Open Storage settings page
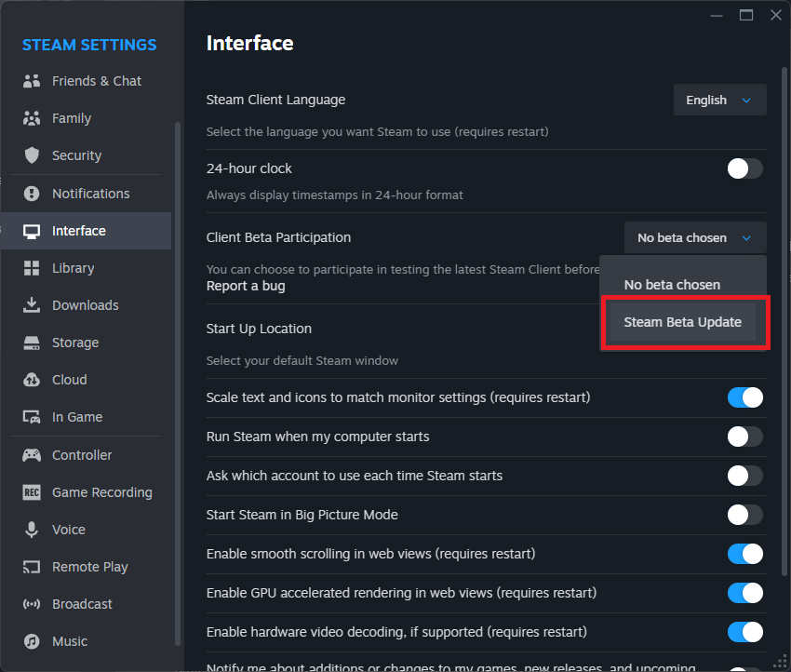 (x=87, y=343)
